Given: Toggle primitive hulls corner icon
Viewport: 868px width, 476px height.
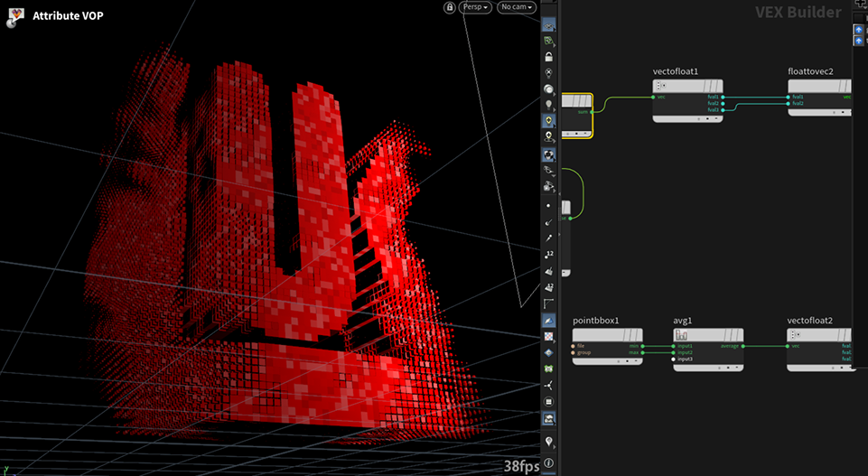Looking at the screenshot, I should (548, 303).
